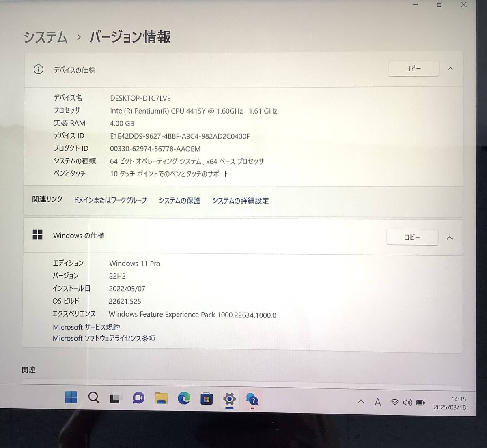Select product ID 00330-62974-56778-AAOEM
The width and height of the screenshot is (487, 448).
click(x=155, y=149)
